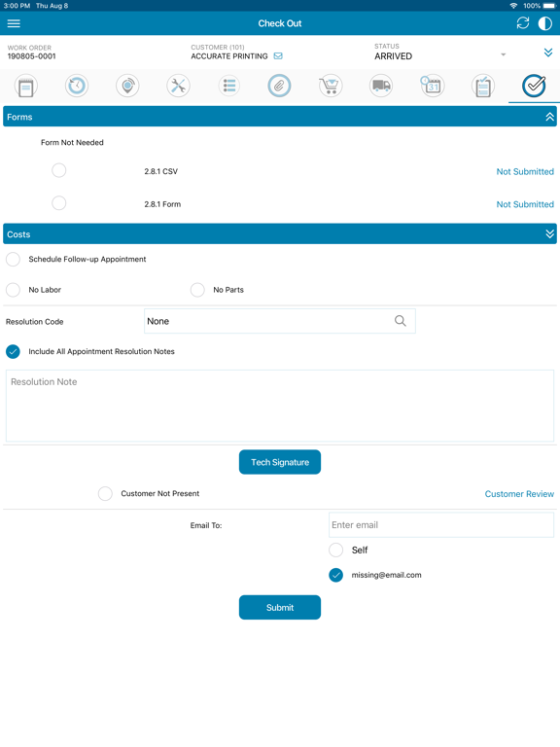Click the Resolution Note text area
Viewport: 560px width, 747px height.
tap(280, 406)
